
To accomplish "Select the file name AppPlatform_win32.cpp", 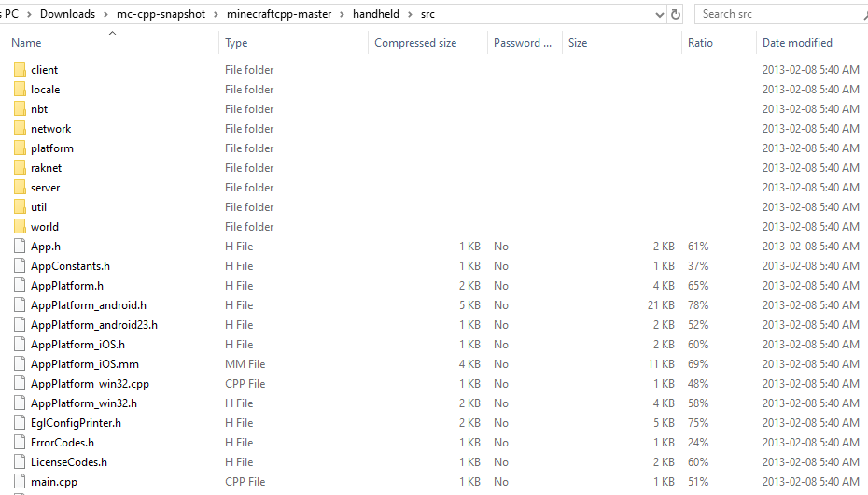I will (90, 384).
